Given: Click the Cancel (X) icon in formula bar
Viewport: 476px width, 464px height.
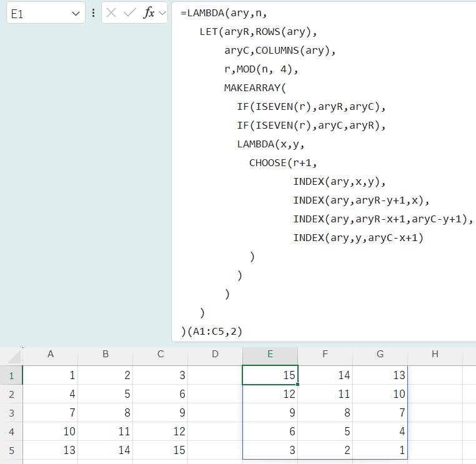Looking at the screenshot, I should coord(111,13).
